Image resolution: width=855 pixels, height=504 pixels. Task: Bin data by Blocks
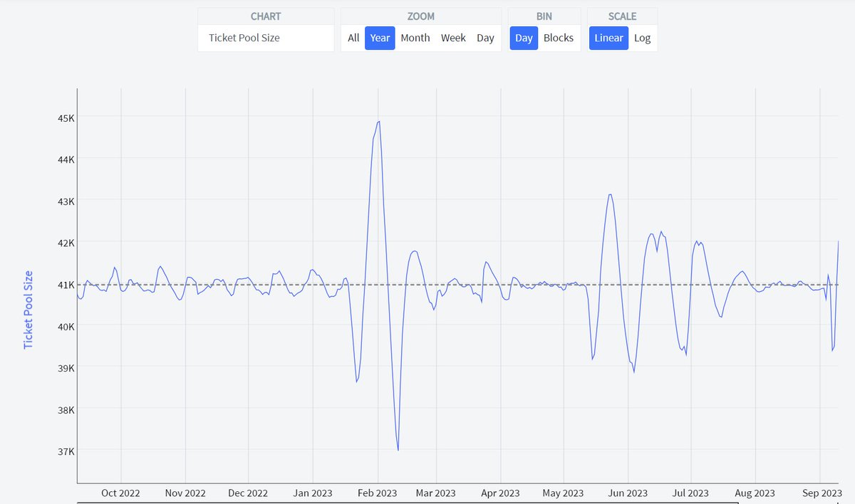pyautogui.click(x=559, y=38)
